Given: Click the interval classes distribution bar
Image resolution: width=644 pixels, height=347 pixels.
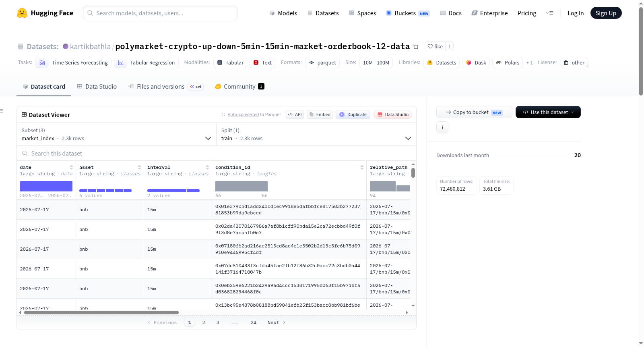Looking at the screenshot, I should [173, 191].
